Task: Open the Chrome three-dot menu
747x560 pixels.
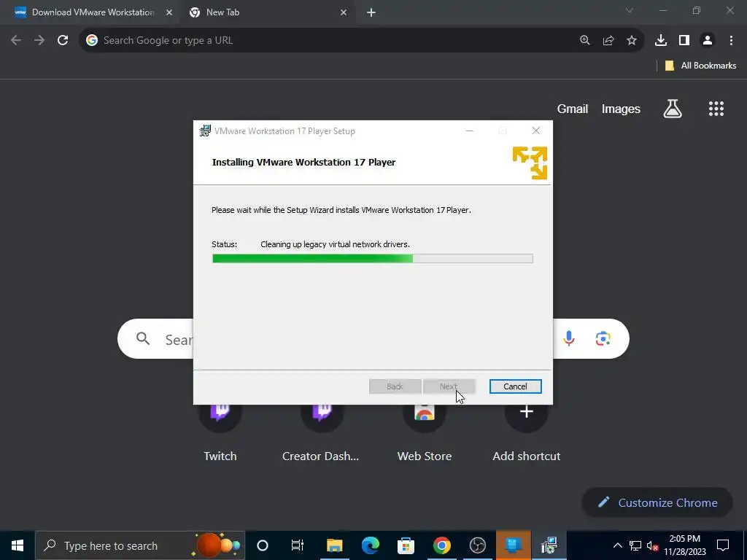Action: tap(731, 41)
